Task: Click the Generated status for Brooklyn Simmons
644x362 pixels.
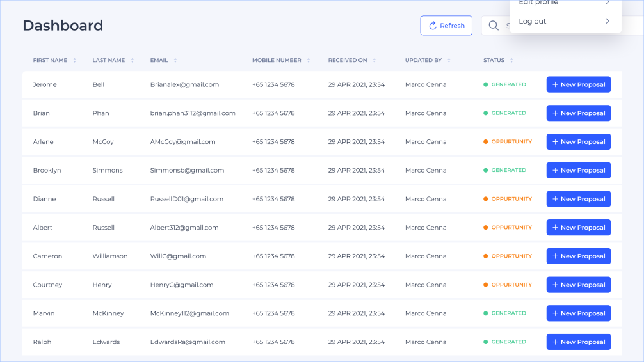Action: click(508, 171)
